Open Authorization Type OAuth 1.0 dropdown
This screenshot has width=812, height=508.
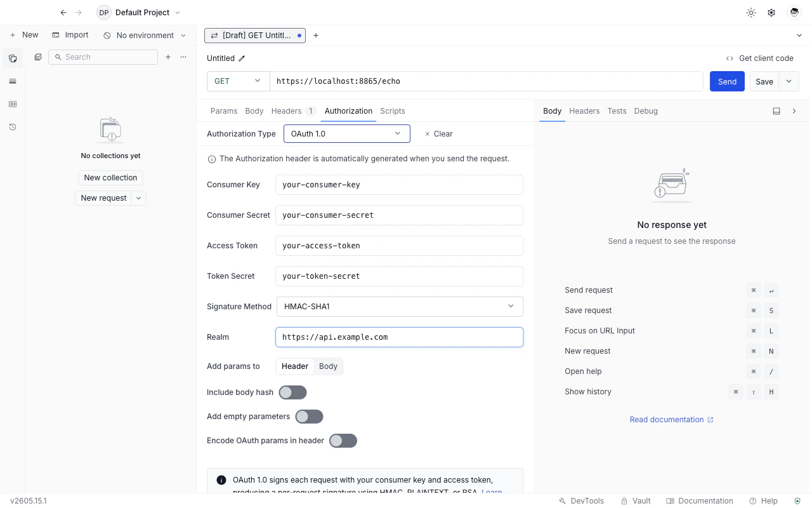point(346,133)
